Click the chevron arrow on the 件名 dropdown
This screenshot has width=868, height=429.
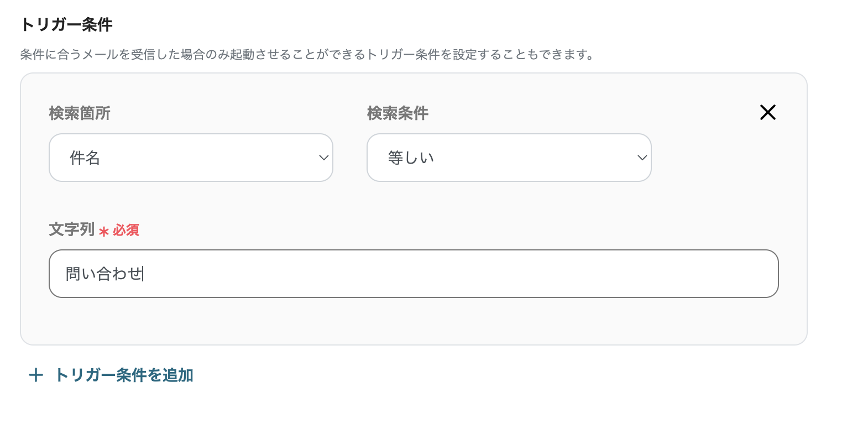[324, 158]
